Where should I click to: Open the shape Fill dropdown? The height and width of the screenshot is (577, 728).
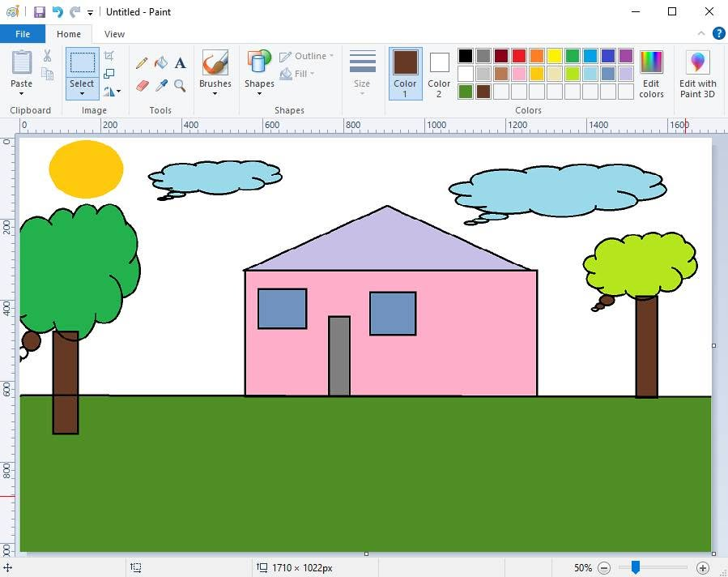click(x=298, y=74)
